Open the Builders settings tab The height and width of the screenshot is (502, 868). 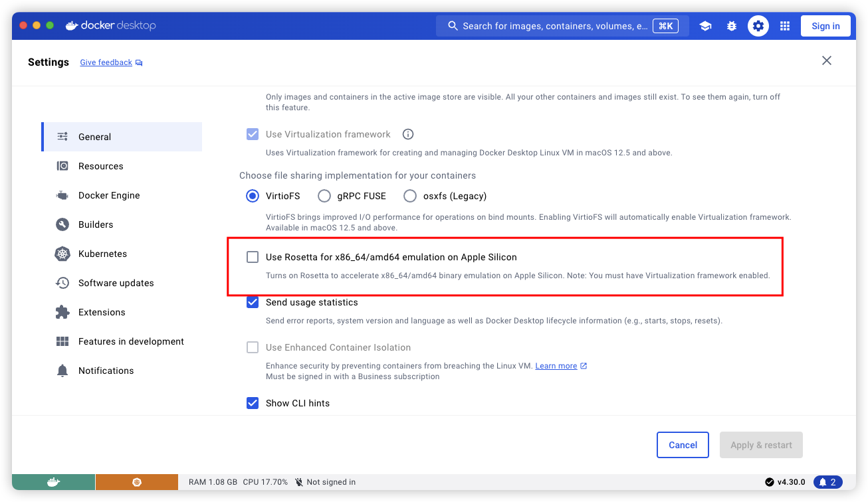(122, 224)
